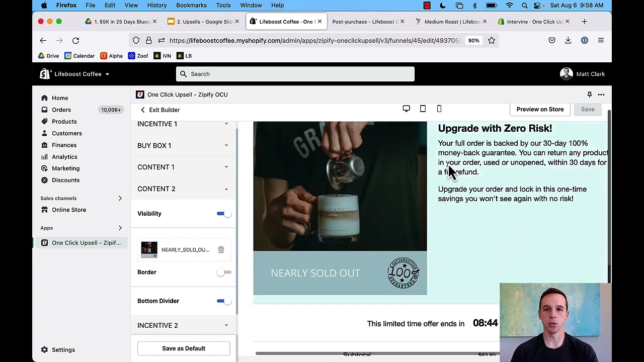Click the Firefox URL address bar
644x362 pixels.
point(314,40)
